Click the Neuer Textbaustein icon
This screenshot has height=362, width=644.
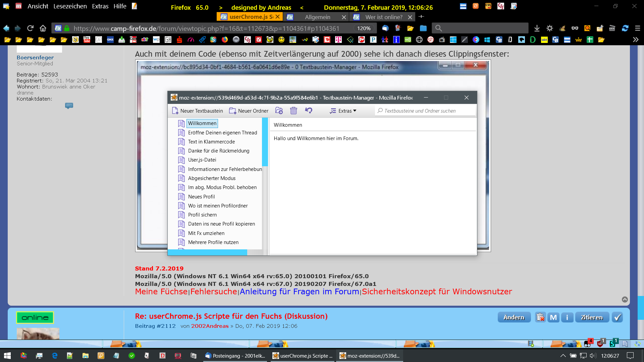(175, 111)
